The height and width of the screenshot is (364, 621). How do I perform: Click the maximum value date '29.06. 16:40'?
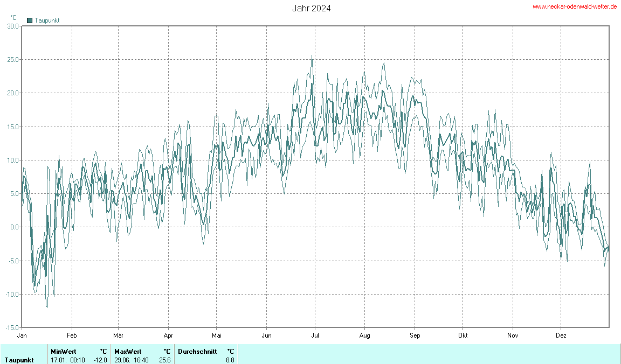[x=132, y=360]
